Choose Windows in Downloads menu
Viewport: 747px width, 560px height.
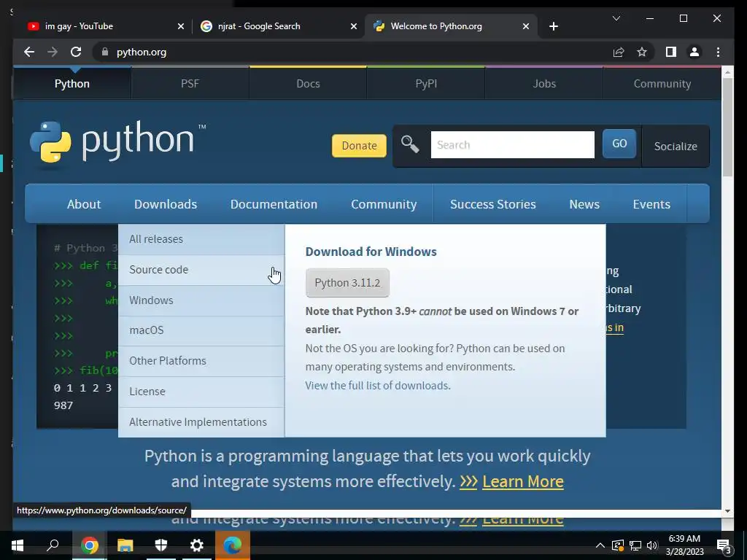click(x=201, y=300)
